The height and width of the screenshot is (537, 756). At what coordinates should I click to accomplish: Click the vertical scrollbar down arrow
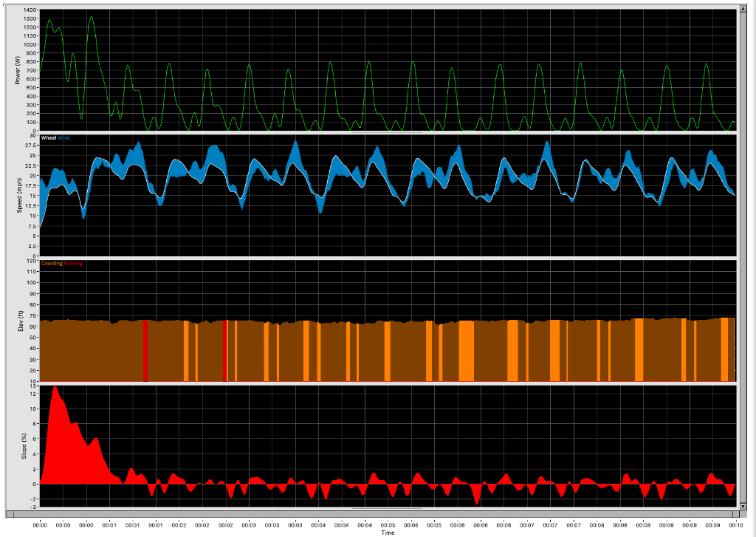pyautogui.click(x=743, y=506)
